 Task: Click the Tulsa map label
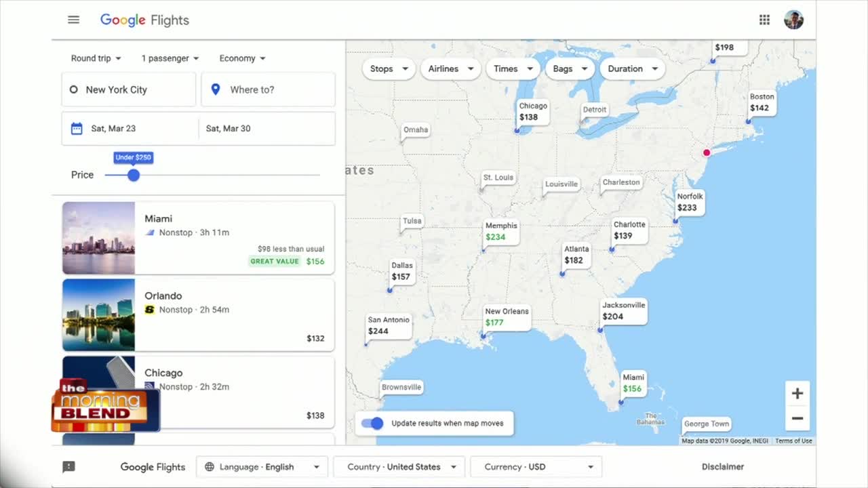click(412, 221)
